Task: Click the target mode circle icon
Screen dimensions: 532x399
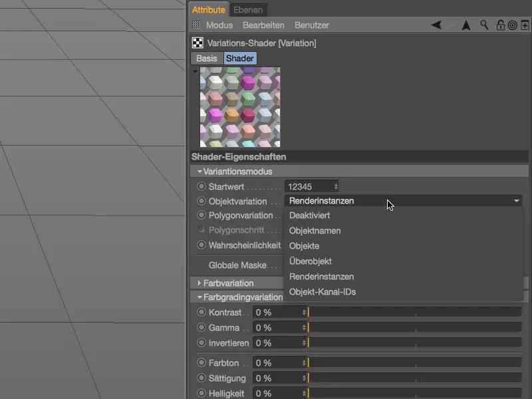Action: [x=512, y=25]
